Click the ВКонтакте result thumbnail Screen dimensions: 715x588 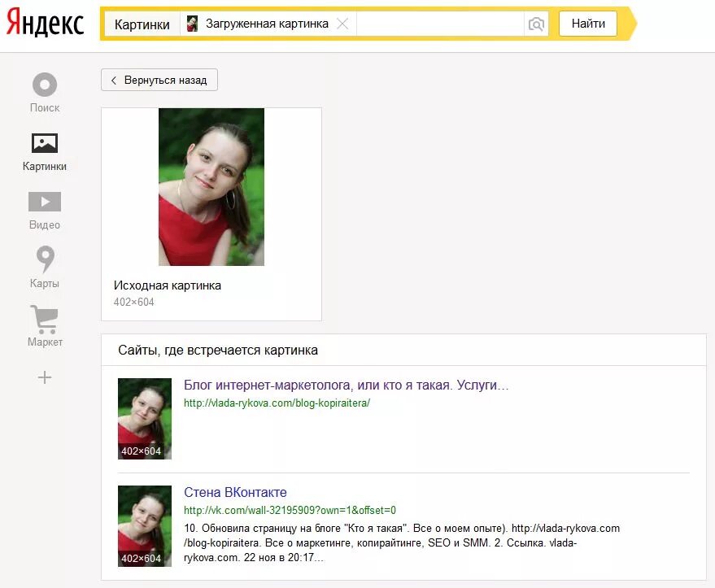[145, 526]
